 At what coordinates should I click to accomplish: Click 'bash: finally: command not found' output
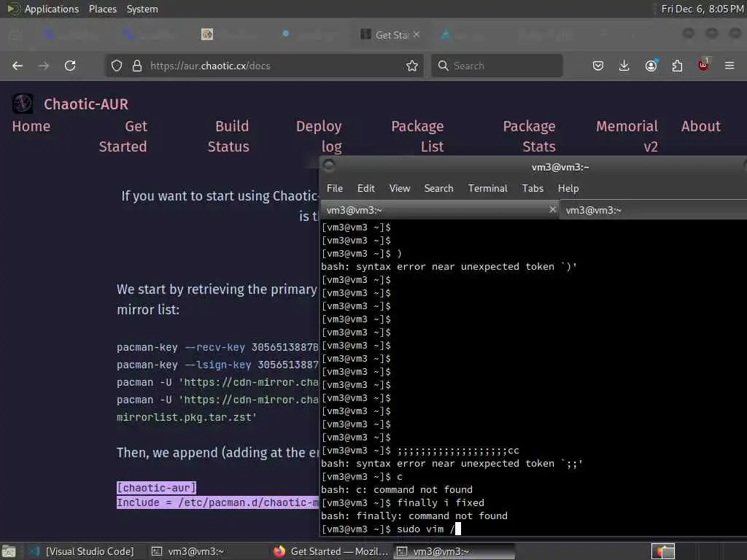click(414, 516)
